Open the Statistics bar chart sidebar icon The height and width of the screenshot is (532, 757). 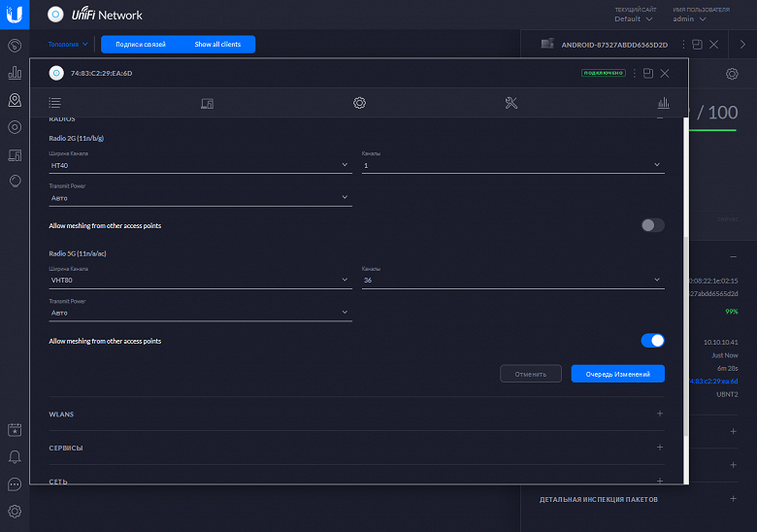coord(15,73)
